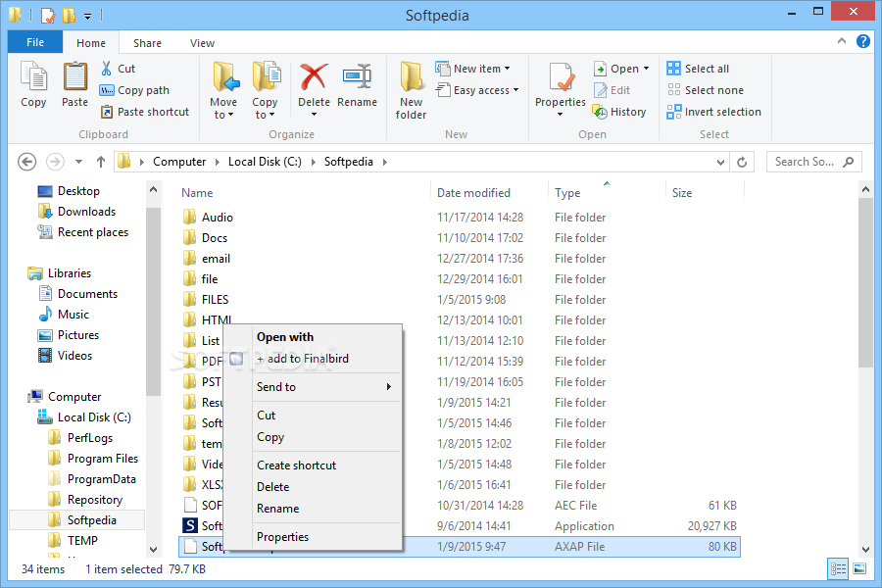The image size is (882, 588).
Task: Collapse the ribbon with the chevron
Action: click(x=842, y=41)
